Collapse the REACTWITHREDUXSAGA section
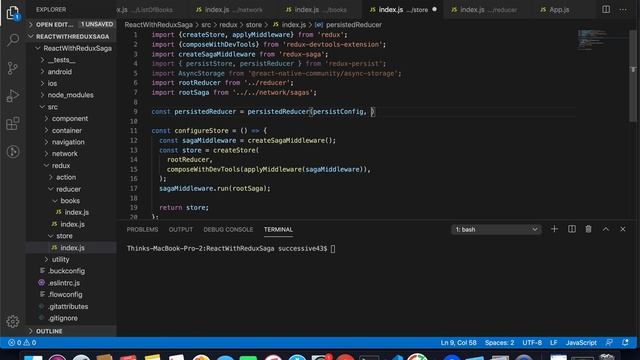This screenshot has width=640, height=360. [x=71, y=36]
